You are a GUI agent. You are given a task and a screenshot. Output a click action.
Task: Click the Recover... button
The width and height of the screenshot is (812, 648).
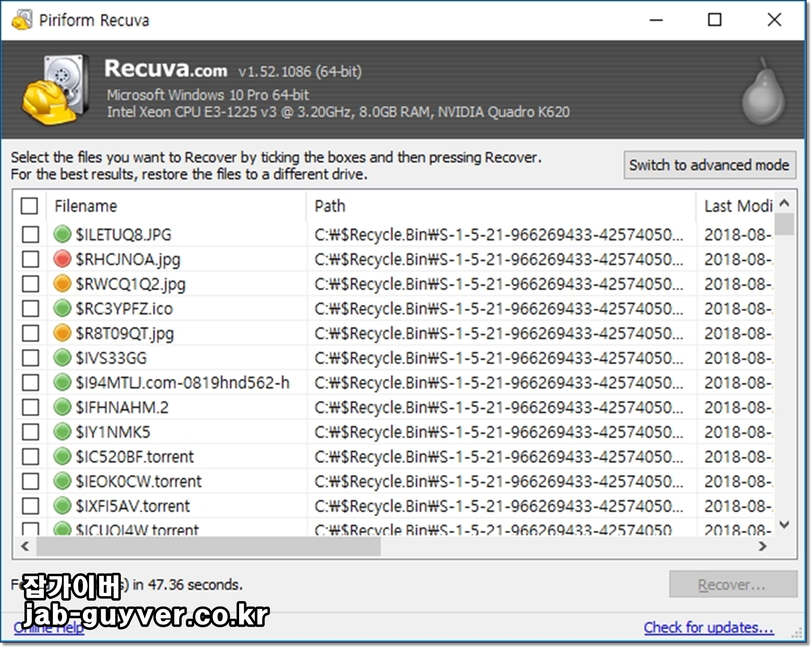pos(733,584)
